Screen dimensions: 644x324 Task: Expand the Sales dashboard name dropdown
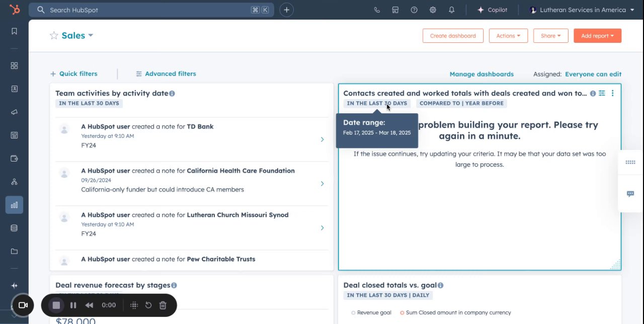point(91,35)
